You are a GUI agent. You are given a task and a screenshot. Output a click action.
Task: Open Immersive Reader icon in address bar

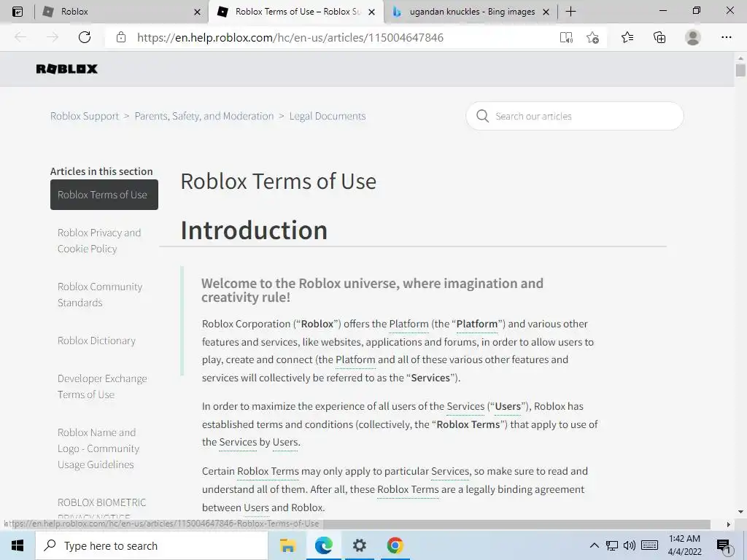[566, 37]
